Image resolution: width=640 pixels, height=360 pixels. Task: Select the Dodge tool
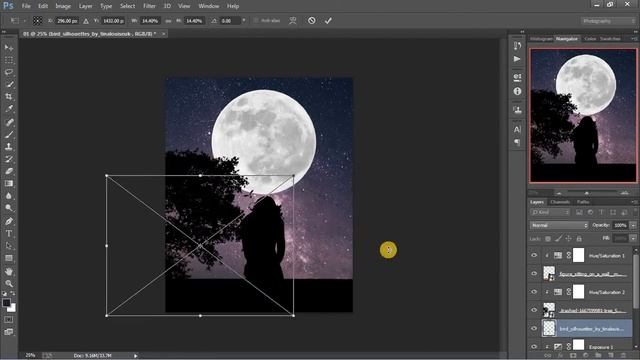pyautogui.click(x=9, y=208)
